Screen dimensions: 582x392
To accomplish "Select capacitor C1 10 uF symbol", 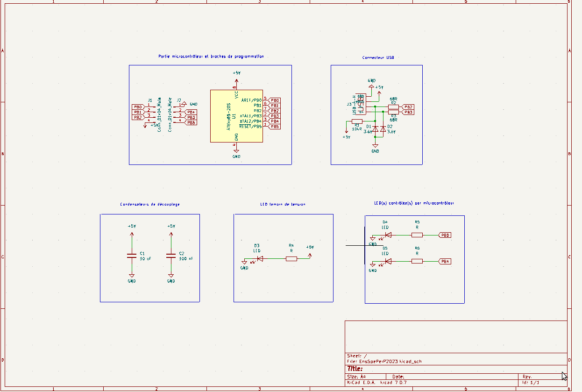I will pyautogui.click(x=132, y=256).
